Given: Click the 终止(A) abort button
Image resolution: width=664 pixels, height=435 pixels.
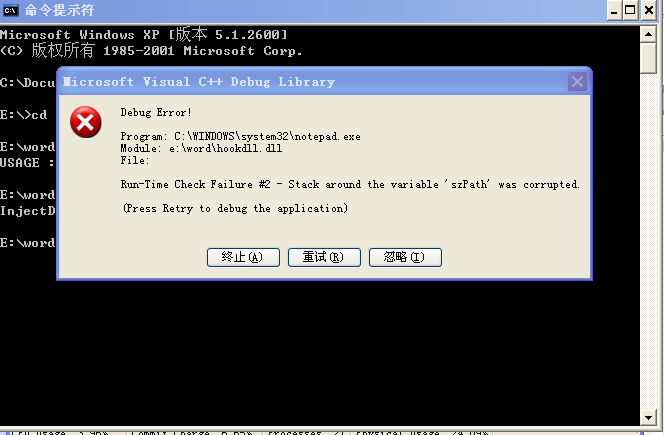Looking at the screenshot, I should (x=243, y=257).
